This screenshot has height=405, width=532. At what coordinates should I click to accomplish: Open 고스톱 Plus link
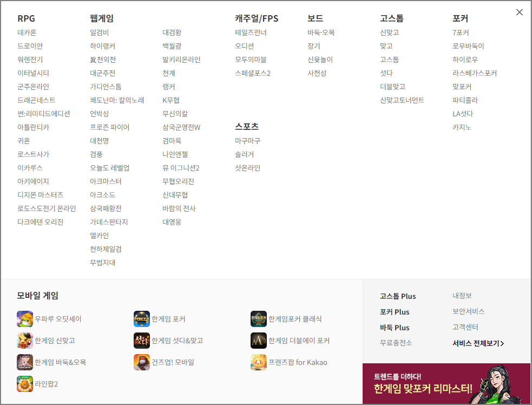tap(398, 296)
